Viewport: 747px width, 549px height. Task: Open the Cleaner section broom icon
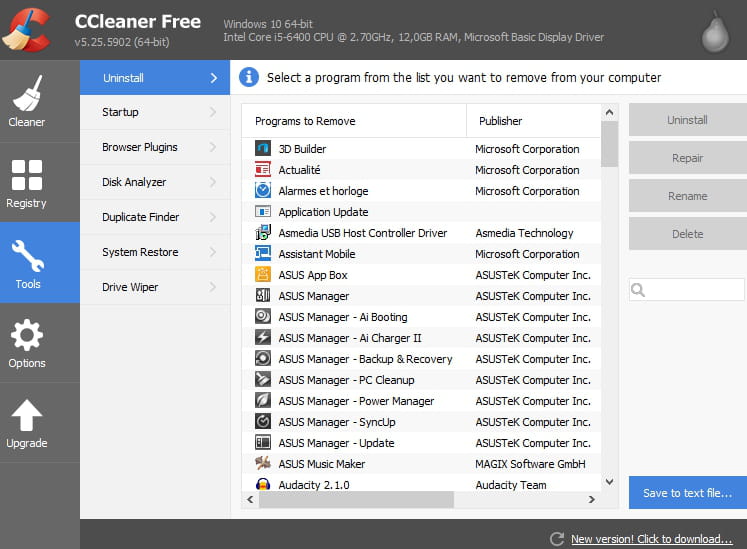click(x=27, y=93)
